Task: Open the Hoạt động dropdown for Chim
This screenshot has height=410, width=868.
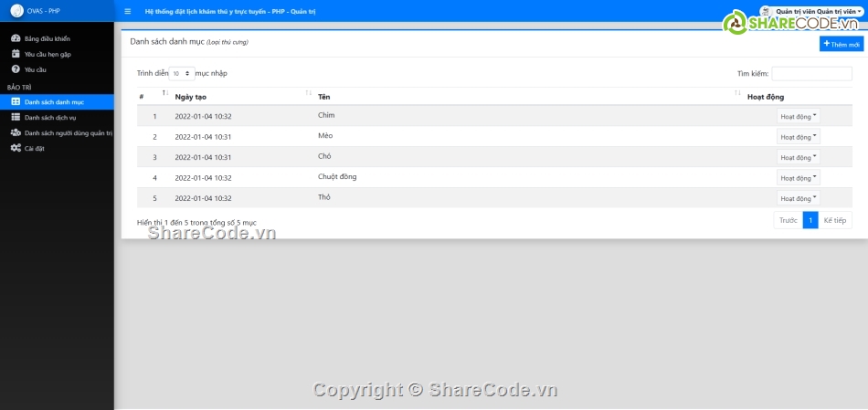Action: pyautogui.click(x=798, y=117)
